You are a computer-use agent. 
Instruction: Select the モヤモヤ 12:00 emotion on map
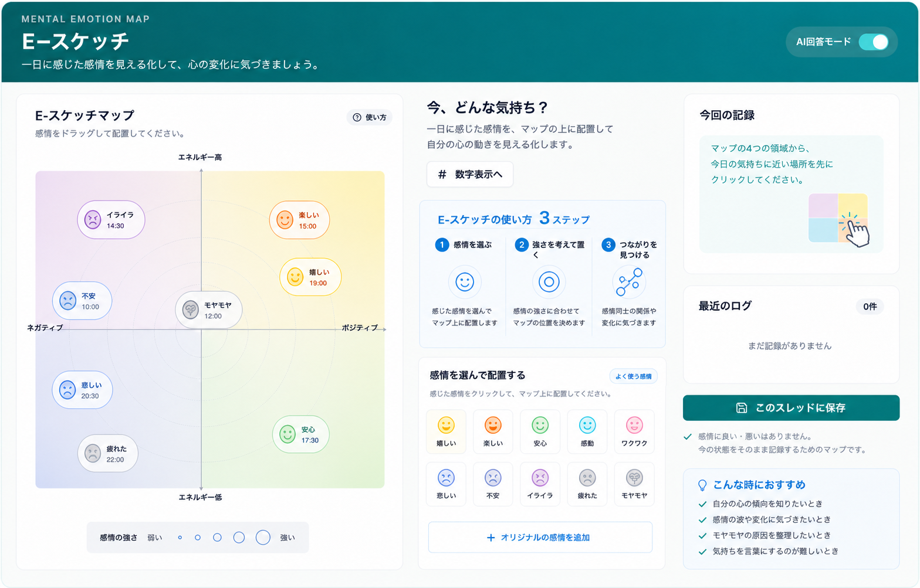[x=209, y=310]
